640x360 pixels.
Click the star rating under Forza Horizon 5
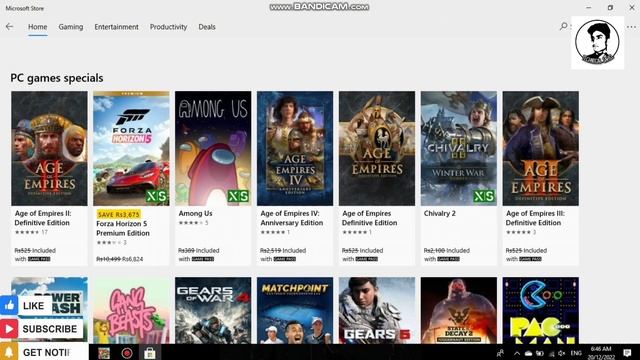(109, 242)
